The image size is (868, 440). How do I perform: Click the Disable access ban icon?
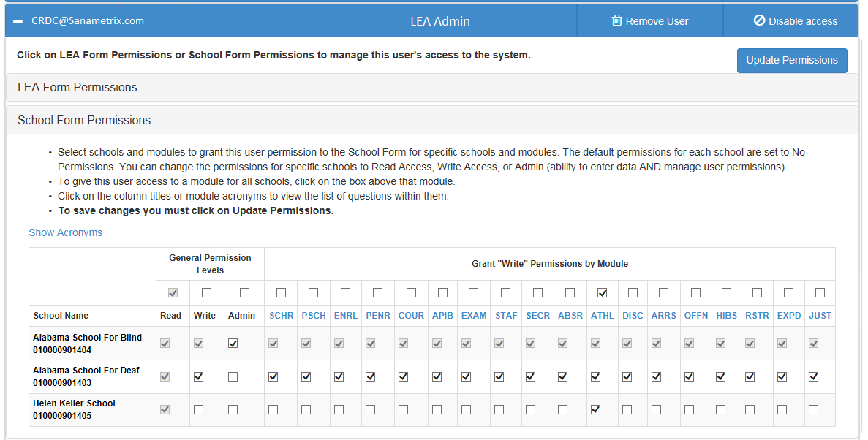759,20
